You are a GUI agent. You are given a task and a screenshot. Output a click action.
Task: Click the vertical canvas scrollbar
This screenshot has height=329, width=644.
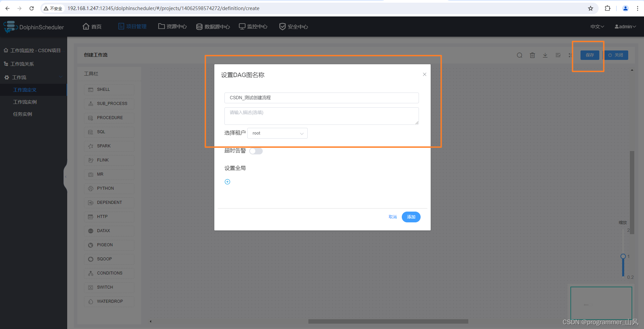(632, 192)
